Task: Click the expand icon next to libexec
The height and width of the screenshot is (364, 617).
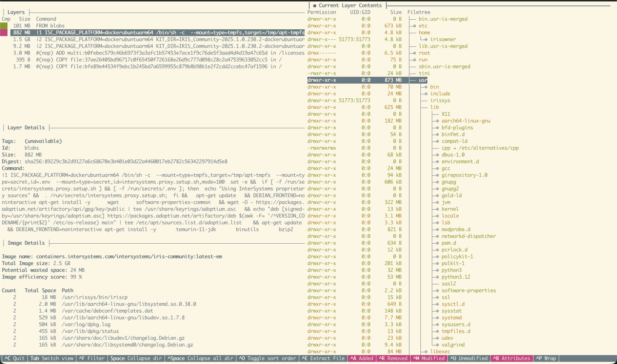Action: tap(426, 352)
